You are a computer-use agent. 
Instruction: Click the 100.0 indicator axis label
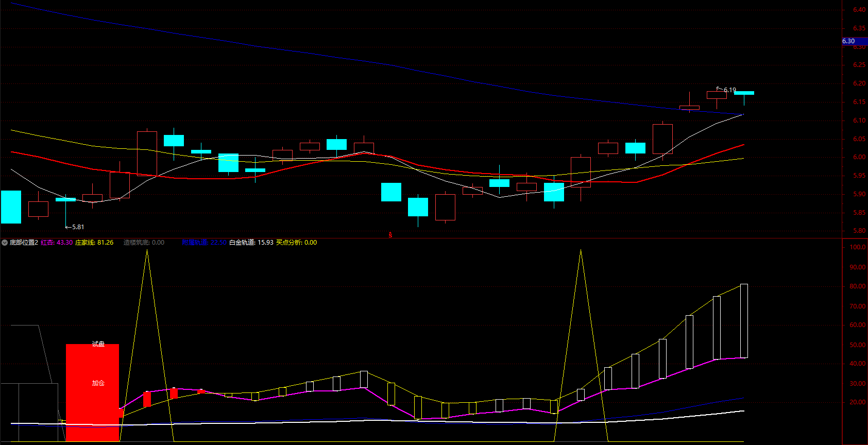click(x=858, y=247)
